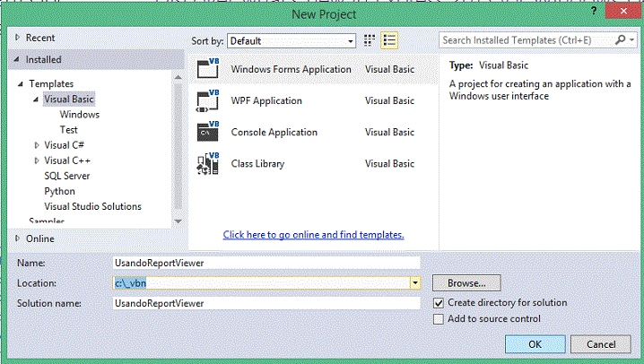This screenshot has height=364, width=644.
Task: Click the Windows Forms Application template icon
Action: point(208,68)
